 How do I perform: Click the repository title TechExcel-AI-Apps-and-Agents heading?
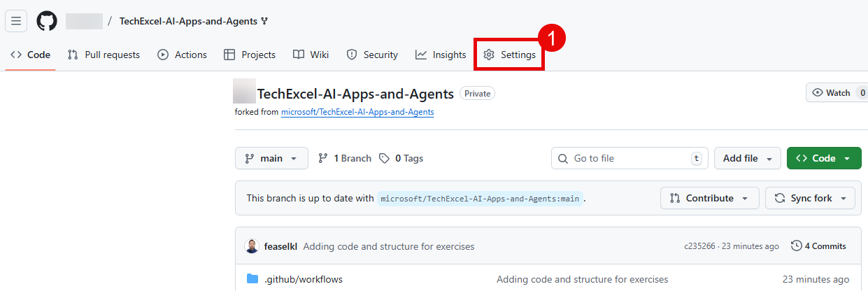[355, 94]
